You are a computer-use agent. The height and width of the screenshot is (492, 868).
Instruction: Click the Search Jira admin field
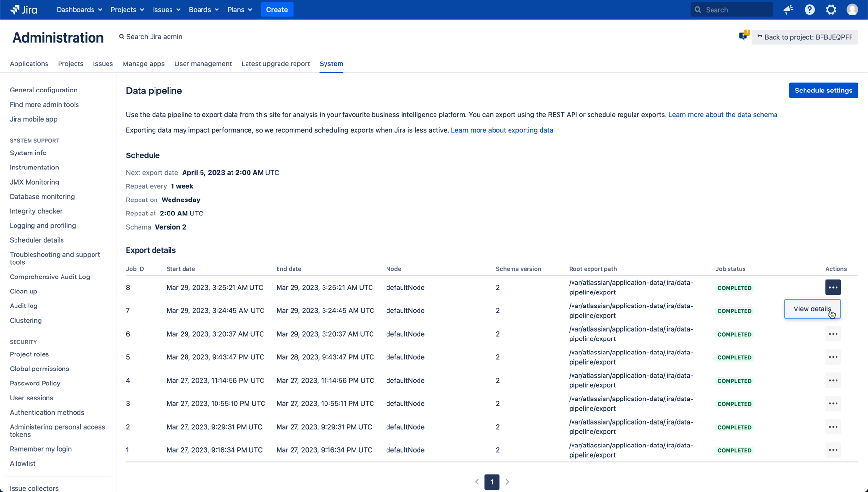click(154, 37)
